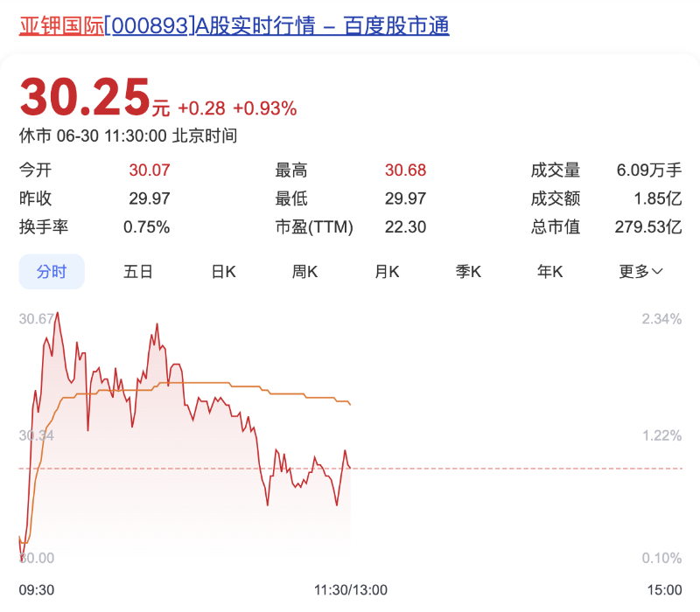
Task: Click the 2.34% percentage axis label
Action: pyautogui.click(x=661, y=319)
